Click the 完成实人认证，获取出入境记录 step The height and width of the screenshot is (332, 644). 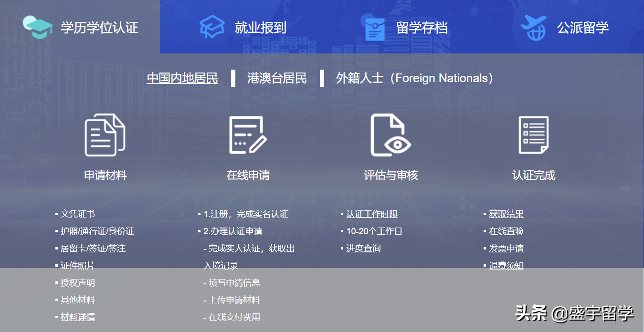pyautogui.click(x=249, y=257)
